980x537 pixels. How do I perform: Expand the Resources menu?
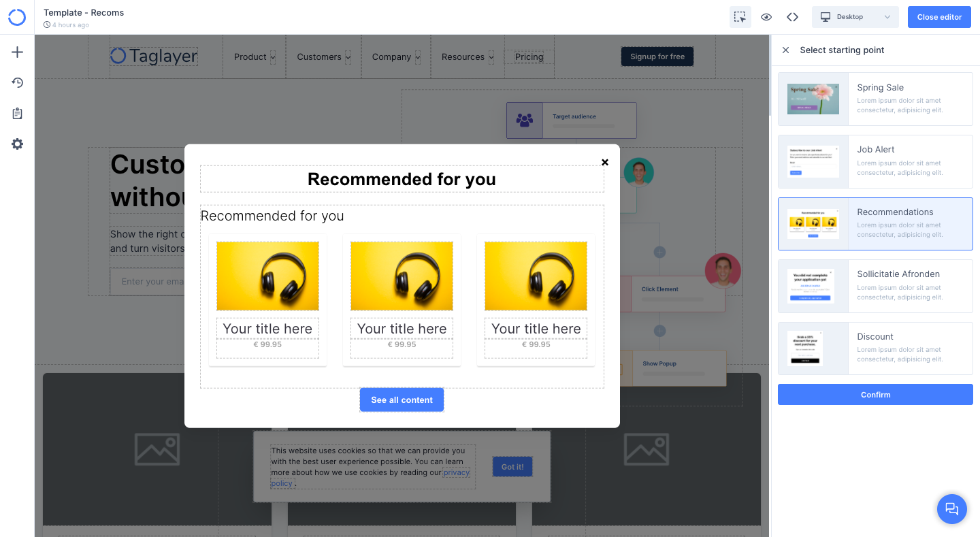(468, 57)
